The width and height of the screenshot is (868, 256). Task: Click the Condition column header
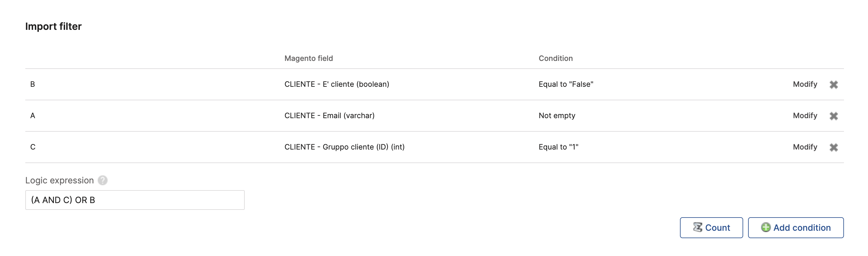[x=555, y=58]
